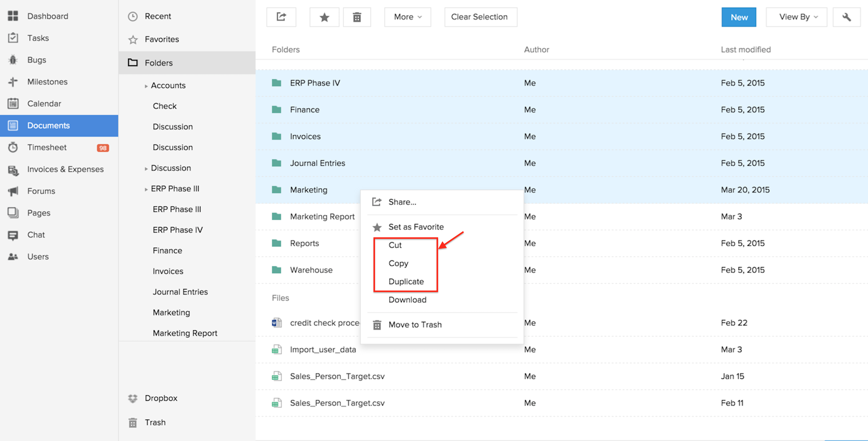868x441 pixels.
Task: Open the Calendar module
Action: tap(44, 104)
